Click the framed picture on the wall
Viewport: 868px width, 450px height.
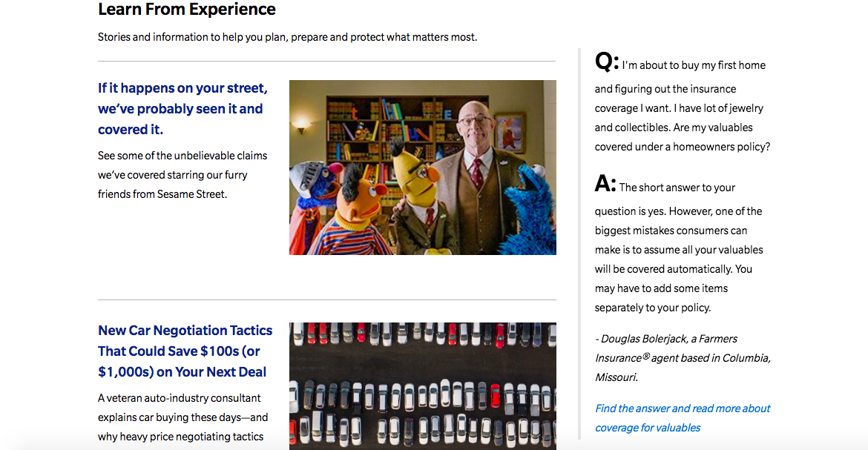tap(510, 132)
